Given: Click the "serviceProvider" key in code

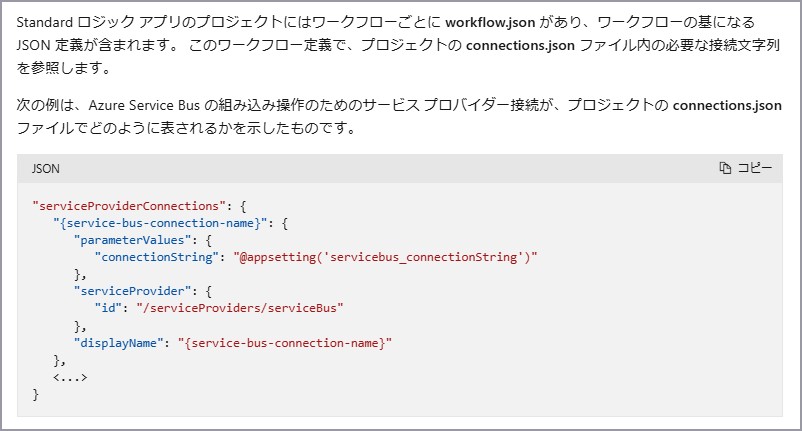Looking at the screenshot, I should tap(132, 291).
